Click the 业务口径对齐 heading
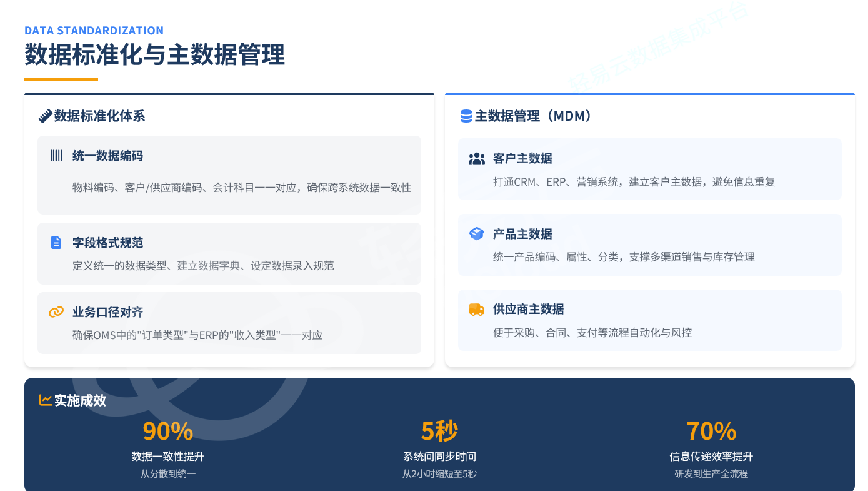 107,312
